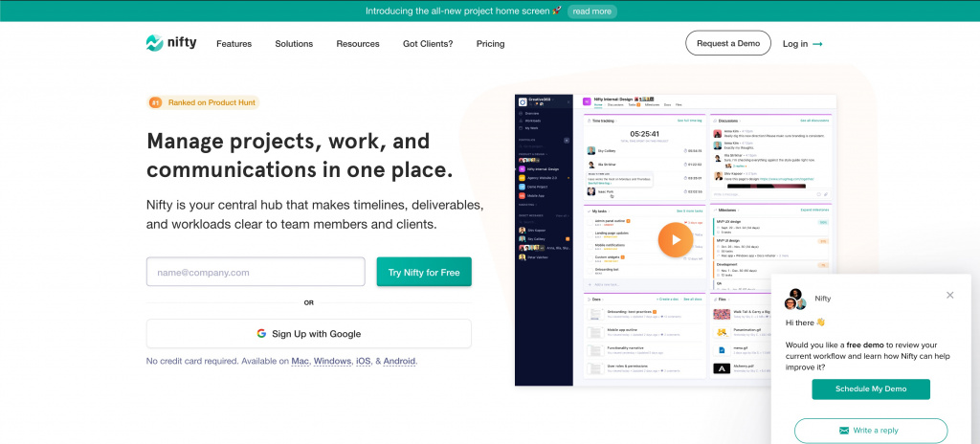Open the Mac download link
The image size is (980, 444).
coord(300,362)
